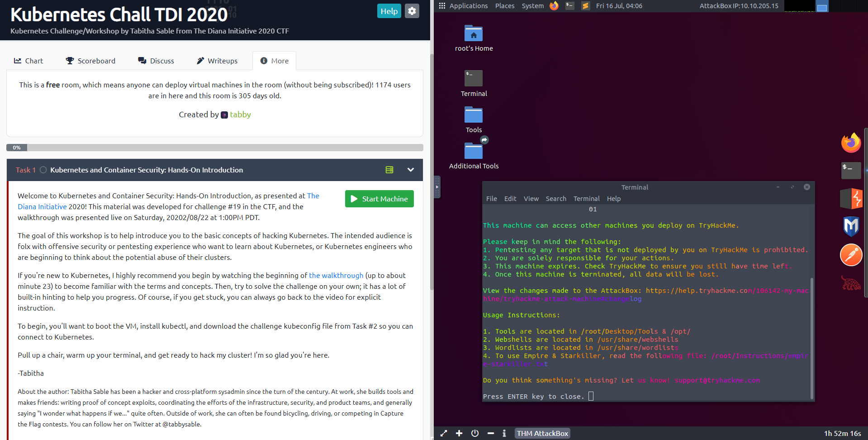The width and height of the screenshot is (868, 440).
Task: Visit tabby's creator profile link
Action: tap(240, 115)
